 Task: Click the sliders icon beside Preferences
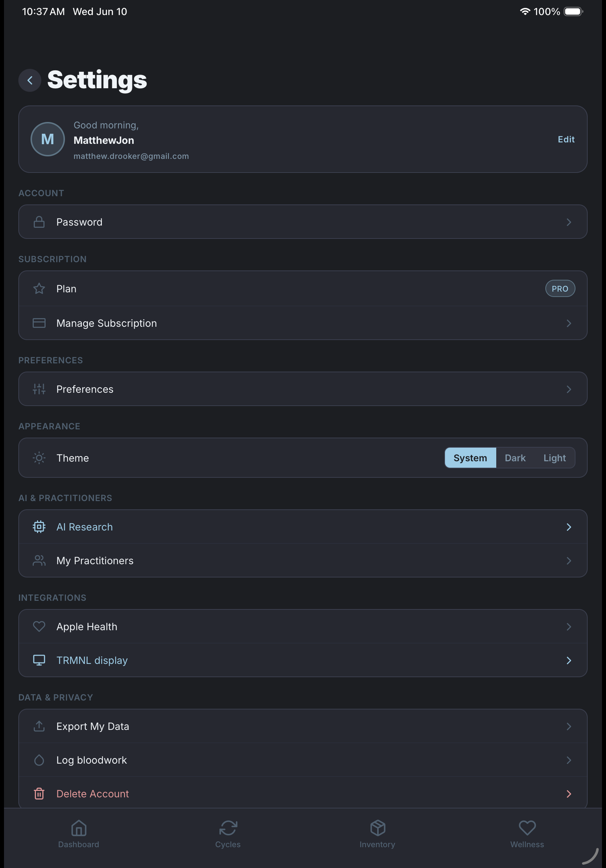pos(39,389)
